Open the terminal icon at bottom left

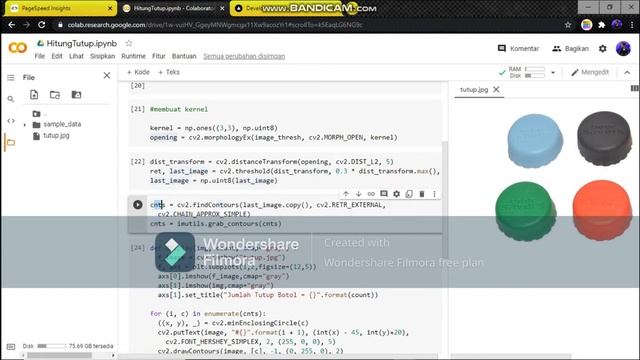pyautogui.click(x=11, y=347)
